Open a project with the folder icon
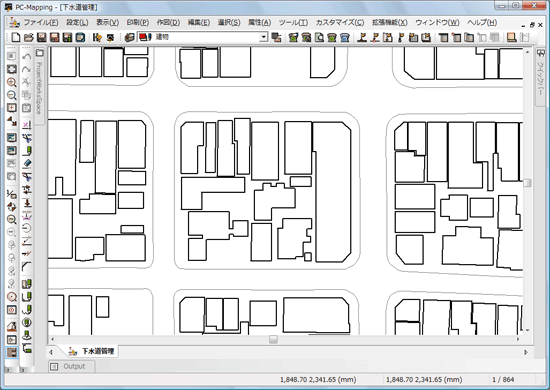This screenshot has height=390, width=550. click(29, 37)
